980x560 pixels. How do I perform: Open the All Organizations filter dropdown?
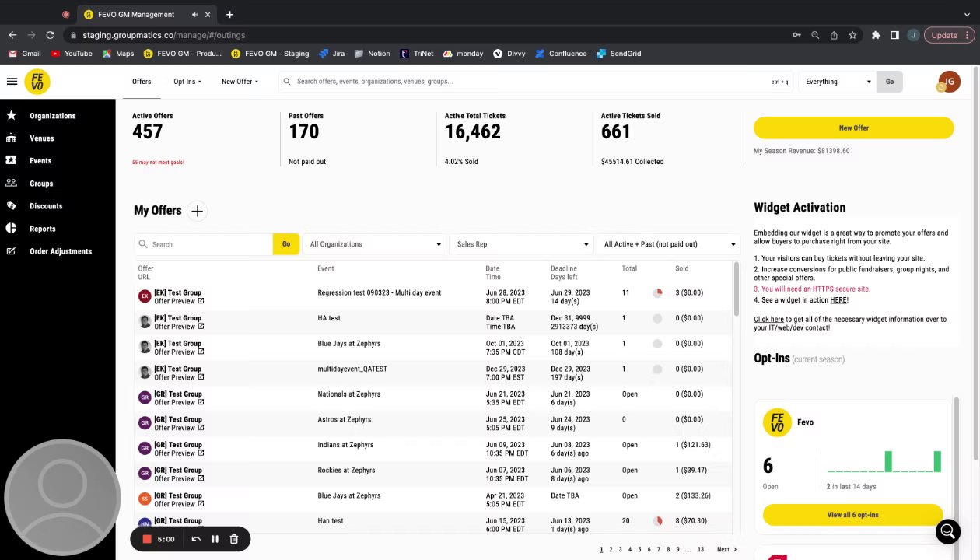(375, 244)
